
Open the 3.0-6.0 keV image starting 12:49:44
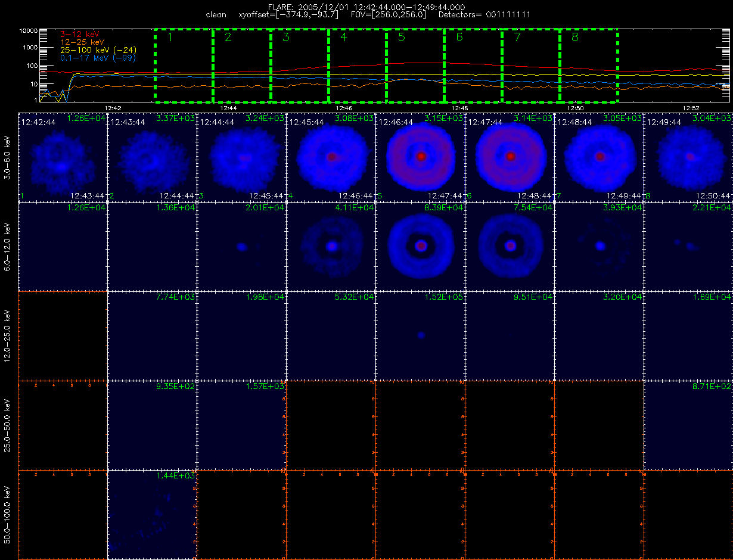(688, 156)
